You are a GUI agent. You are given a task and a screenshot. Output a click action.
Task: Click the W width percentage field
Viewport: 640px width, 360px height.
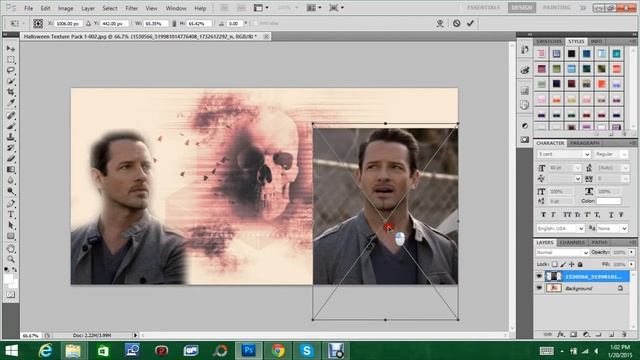coord(155,24)
